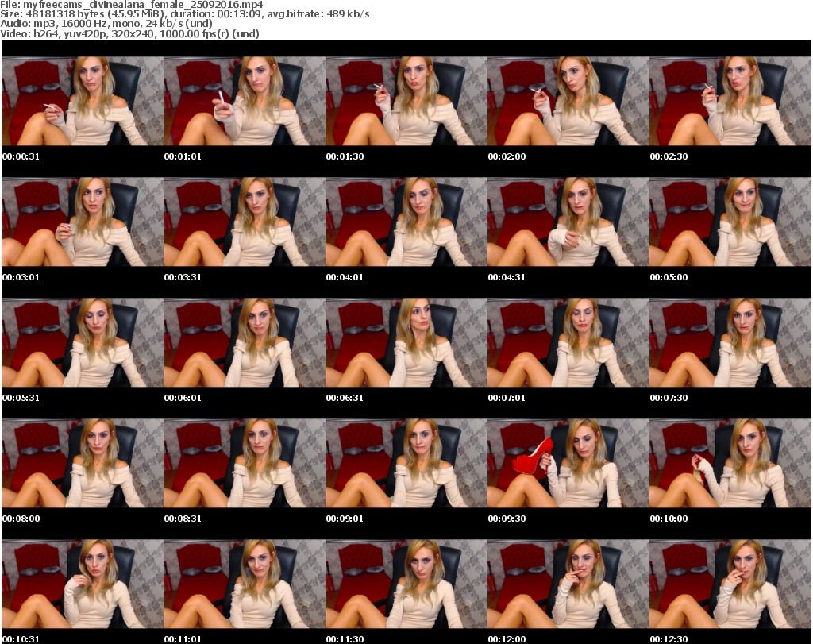This screenshot has width=813, height=644.
Task: Open the thumbnail at 00:10:00
Action: [730, 463]
